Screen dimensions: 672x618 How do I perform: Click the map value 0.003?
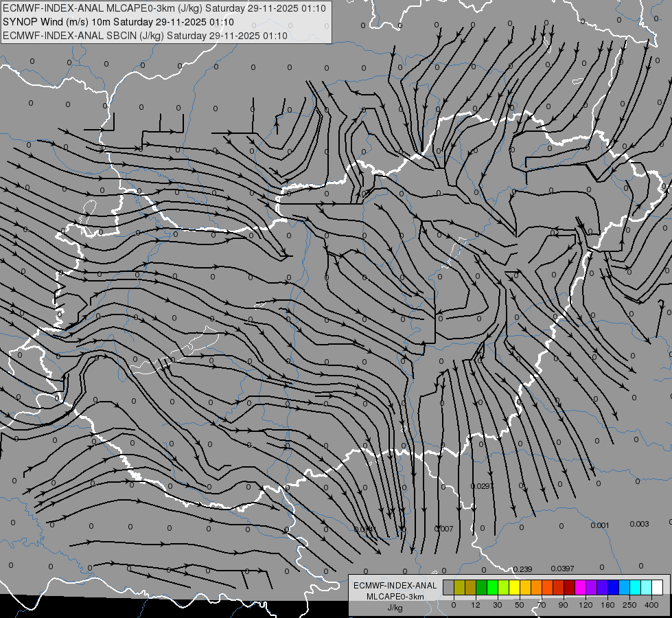pyautogui.click(x=639, y=524)
